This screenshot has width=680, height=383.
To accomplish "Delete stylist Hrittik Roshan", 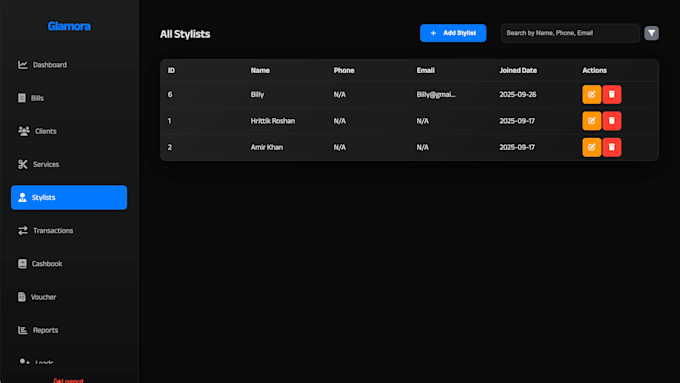I will click(x=612, y=121).
